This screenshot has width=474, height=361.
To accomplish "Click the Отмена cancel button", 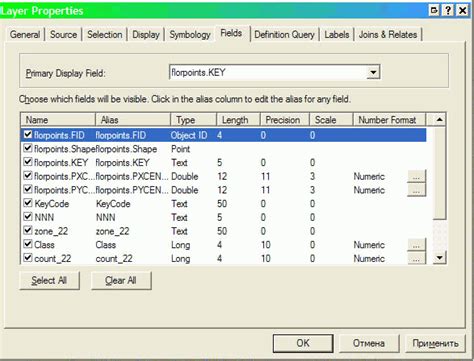I will click(x=369, y=343).
